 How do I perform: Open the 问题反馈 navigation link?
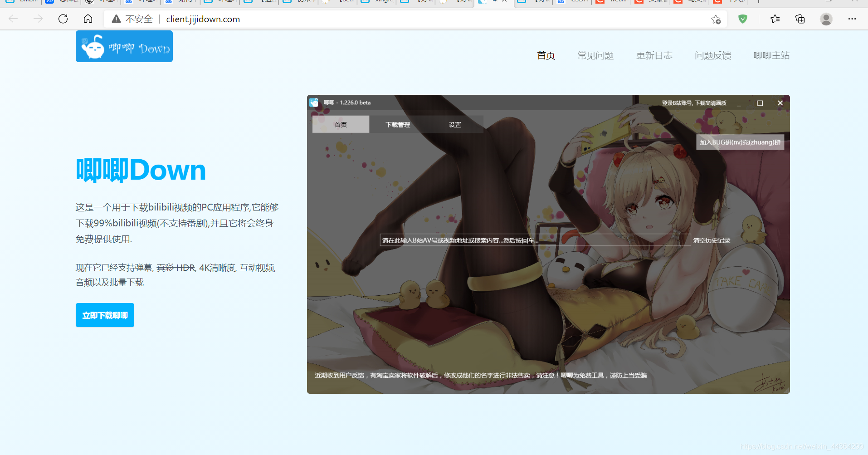point(713,55)
